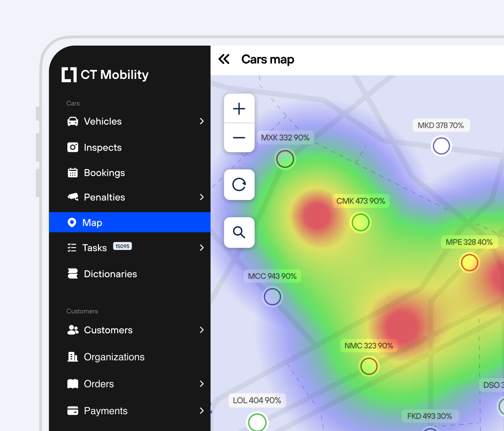Click the Dictionaries stack icon
Screen dimensions: 504x431
click(73, 274)
